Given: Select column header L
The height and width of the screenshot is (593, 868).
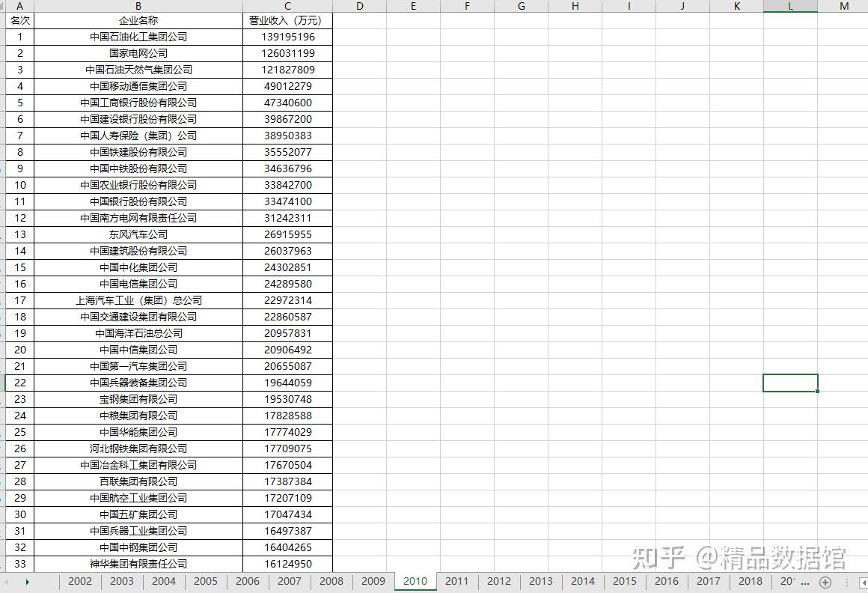Looking at the screenshot, I should click(790, 6).
